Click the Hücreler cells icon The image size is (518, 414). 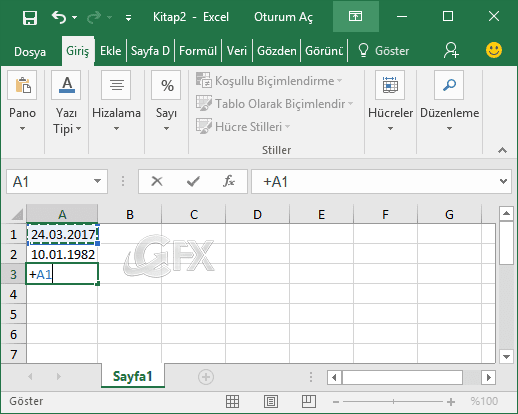[390, 85]
